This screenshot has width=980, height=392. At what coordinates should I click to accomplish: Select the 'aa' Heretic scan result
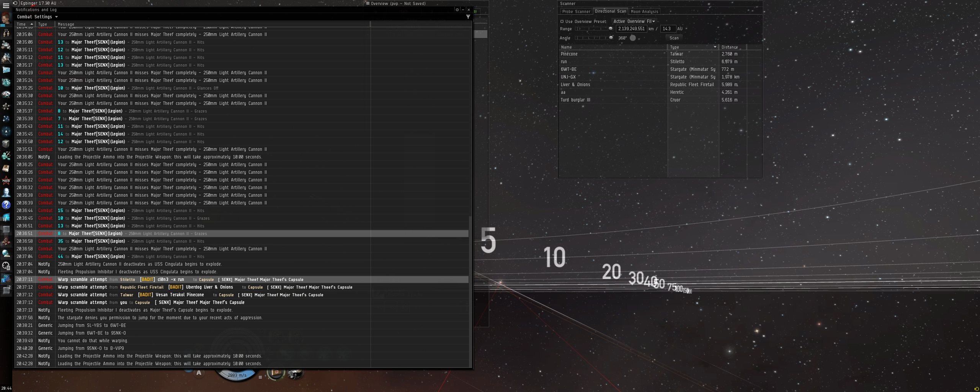tap(660, 92)
